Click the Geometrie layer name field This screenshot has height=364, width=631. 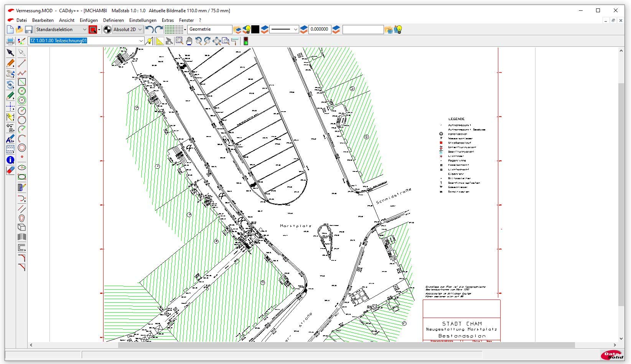[210, 30]
